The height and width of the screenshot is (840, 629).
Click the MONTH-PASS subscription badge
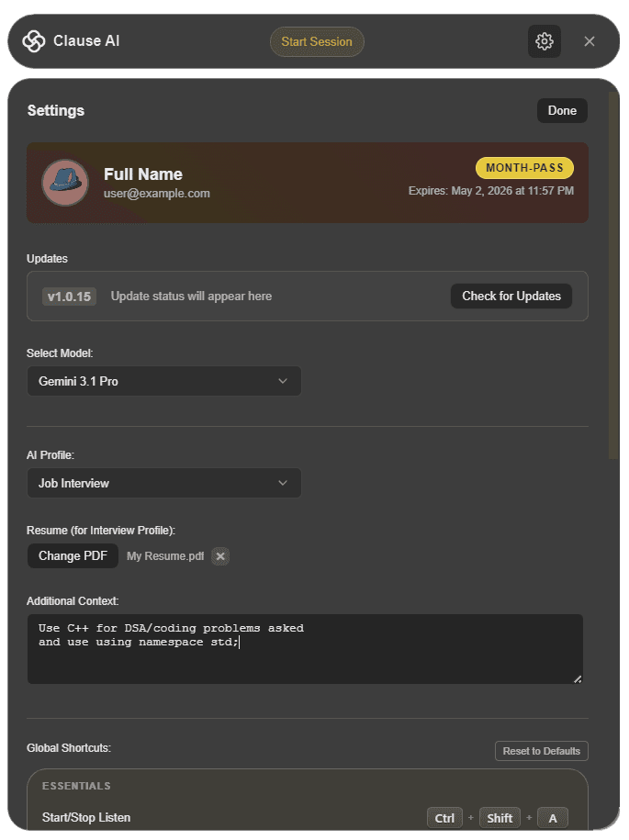point(524,168)
